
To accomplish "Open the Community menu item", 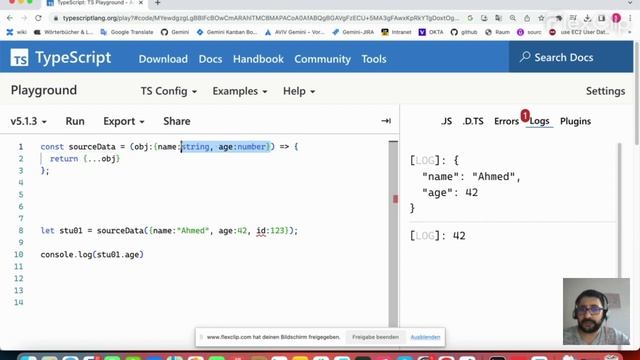I will click(322, 59).
